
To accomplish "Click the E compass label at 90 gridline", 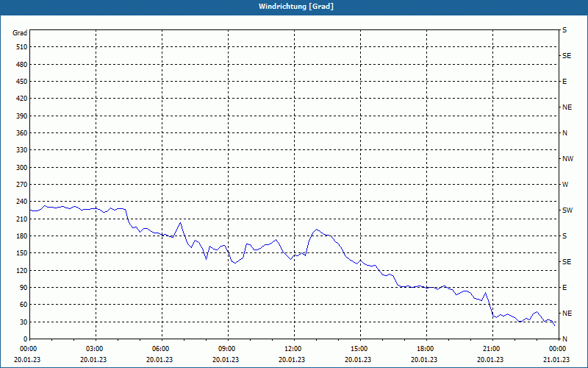I will (564, 287).
